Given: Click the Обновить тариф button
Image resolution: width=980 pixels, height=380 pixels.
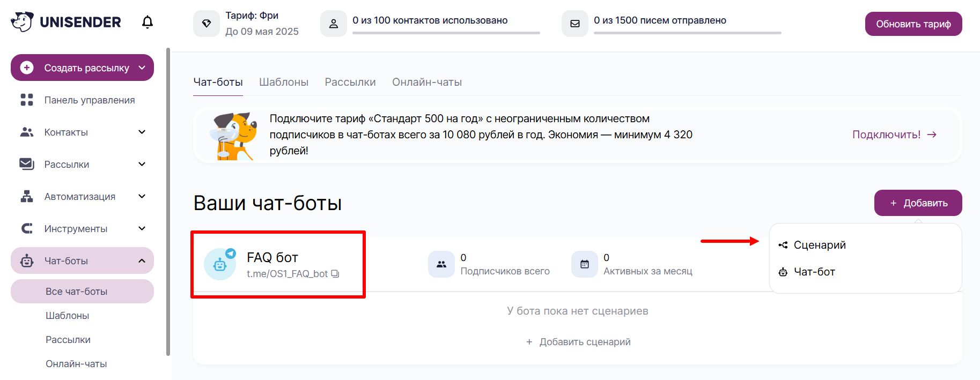Looking at the screenshot, I should pyautogui.click(x=913, y=24).
